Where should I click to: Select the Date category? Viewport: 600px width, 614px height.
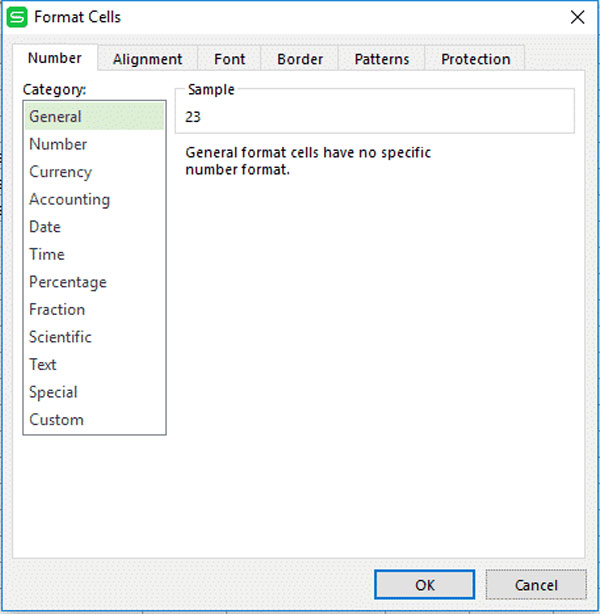94,227
